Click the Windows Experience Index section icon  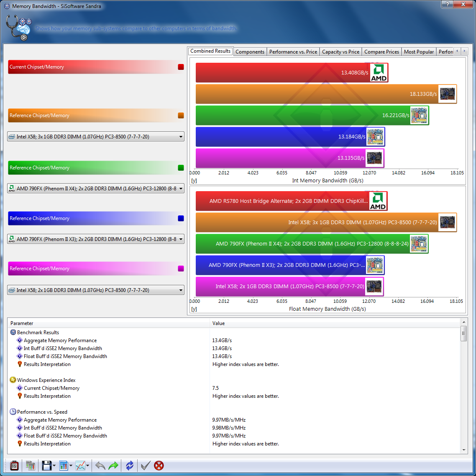[x=13, y=380]
